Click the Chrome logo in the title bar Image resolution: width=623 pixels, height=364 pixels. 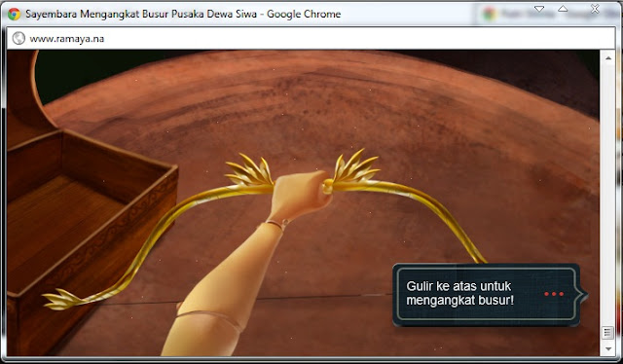(x=14, y=14)
